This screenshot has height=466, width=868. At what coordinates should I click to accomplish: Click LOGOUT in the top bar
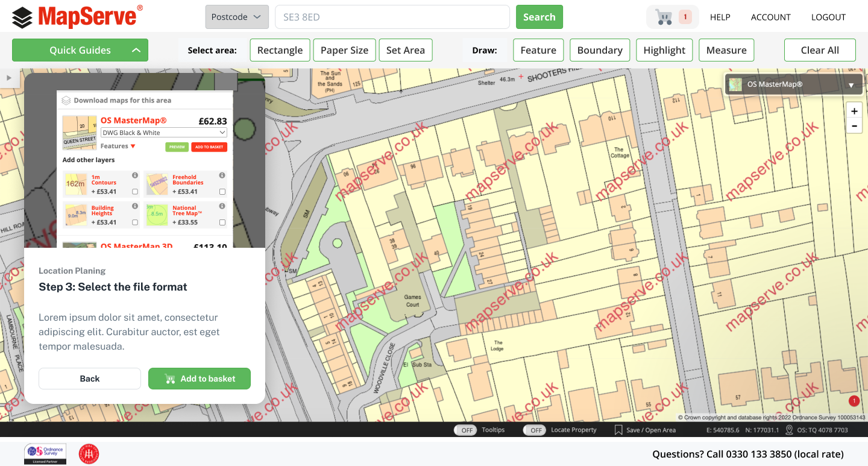[828, 17]
